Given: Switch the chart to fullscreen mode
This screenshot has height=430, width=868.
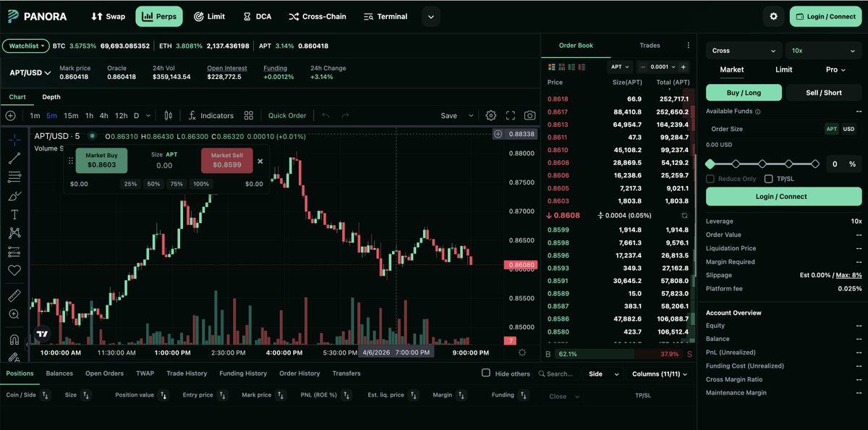Looking at the screenshot, I should [x=511, y=116].
